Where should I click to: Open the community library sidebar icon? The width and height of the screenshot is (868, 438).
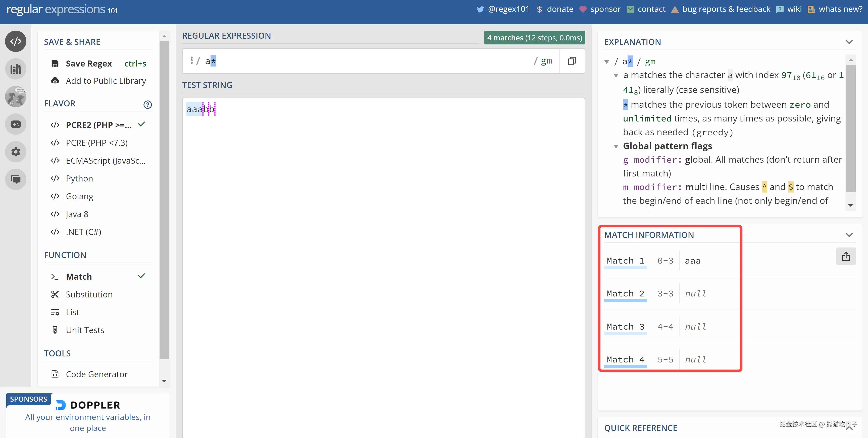(16, 69)
